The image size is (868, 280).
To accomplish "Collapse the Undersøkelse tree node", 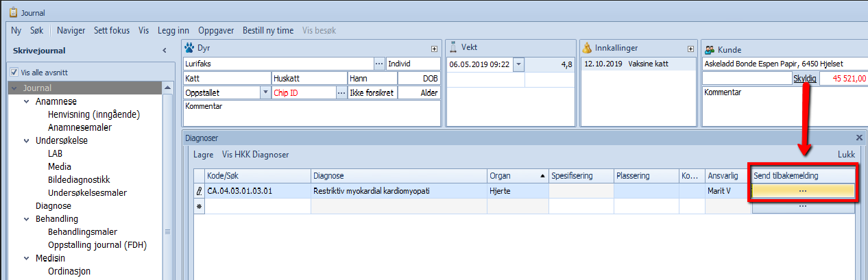I will pyautogui.click(x=26, y=140).
